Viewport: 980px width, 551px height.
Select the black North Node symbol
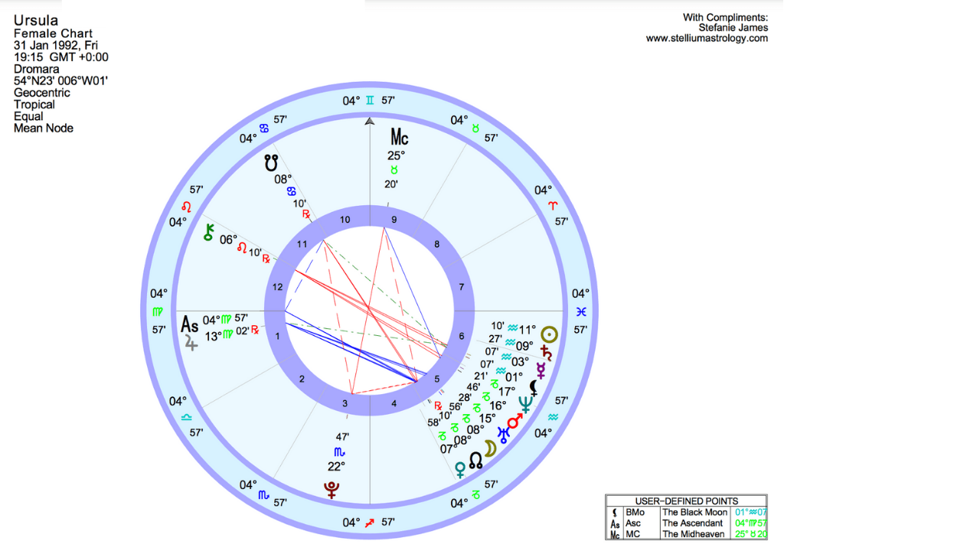(x=475, y=460)
